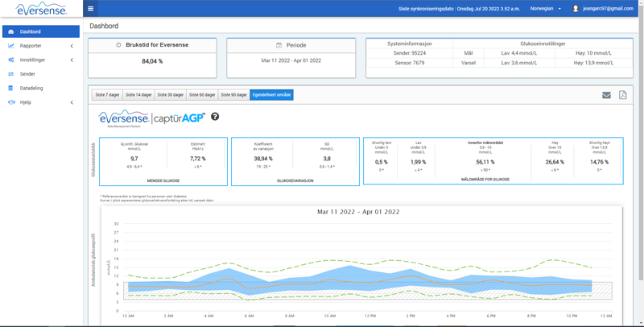
Task: Email the report via envelope icon
Action: click(607, 95)
